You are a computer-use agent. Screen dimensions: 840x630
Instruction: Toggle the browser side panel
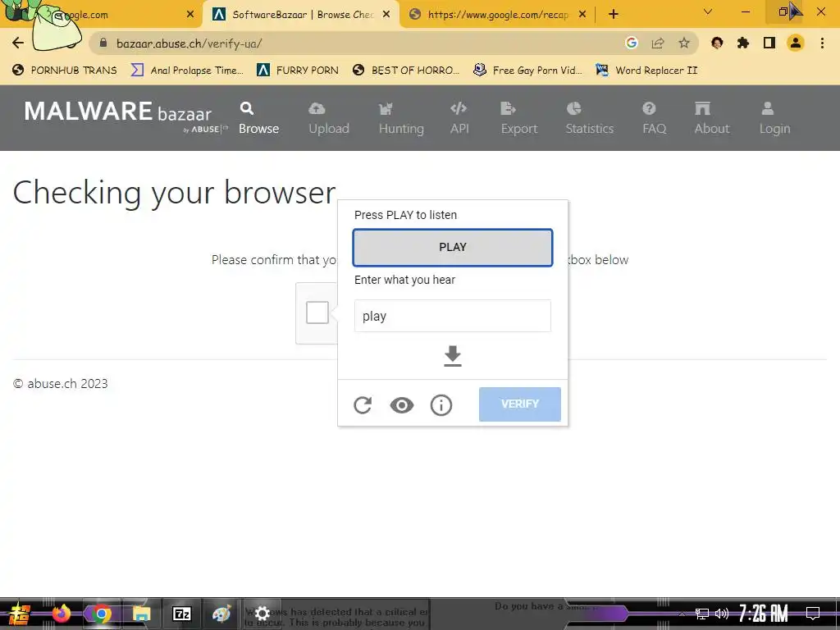(x=769, y=43)
